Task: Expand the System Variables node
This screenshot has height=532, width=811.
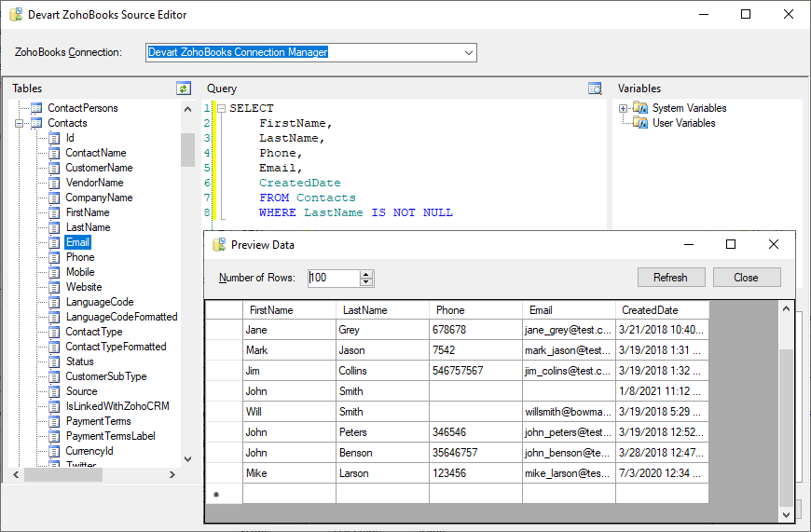Action: (x=623, y=108)
